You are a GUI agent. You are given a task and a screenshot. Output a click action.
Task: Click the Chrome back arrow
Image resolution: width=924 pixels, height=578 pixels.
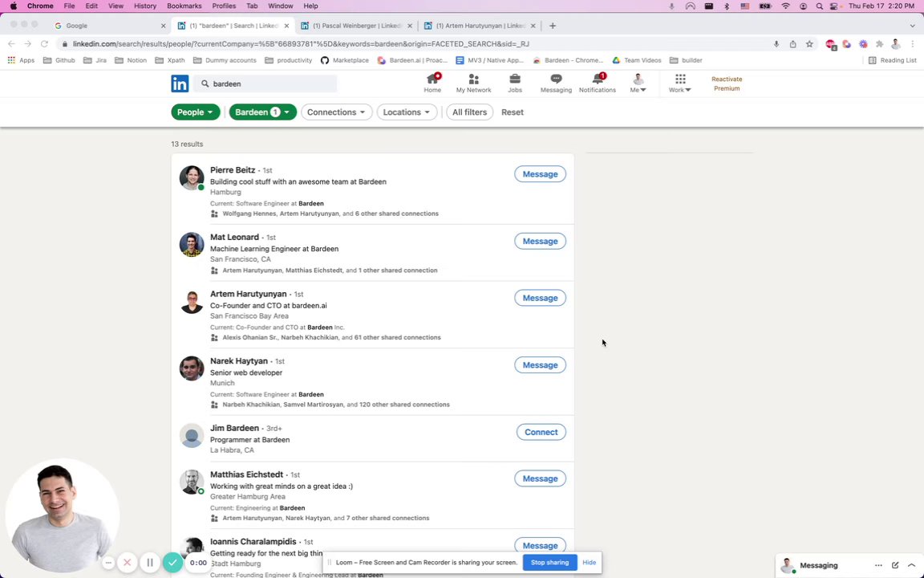tap(11, 43)
